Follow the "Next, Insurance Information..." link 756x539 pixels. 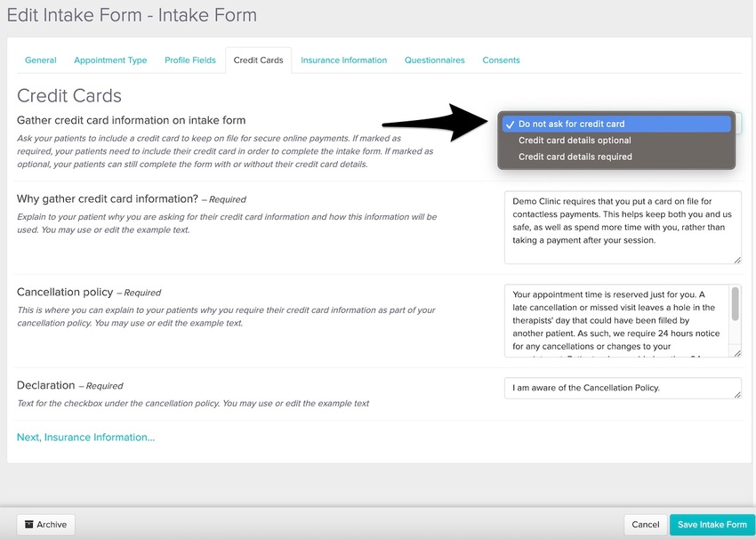point(85,437)
